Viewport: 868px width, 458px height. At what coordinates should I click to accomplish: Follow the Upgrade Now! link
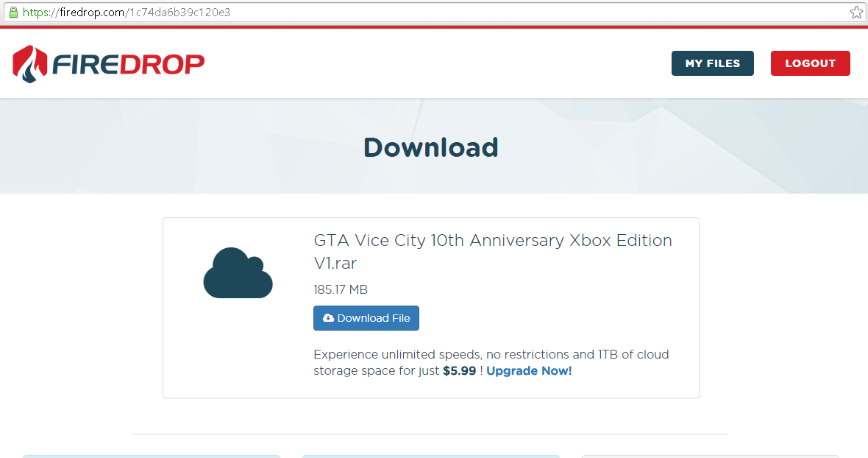coord(529,370)
